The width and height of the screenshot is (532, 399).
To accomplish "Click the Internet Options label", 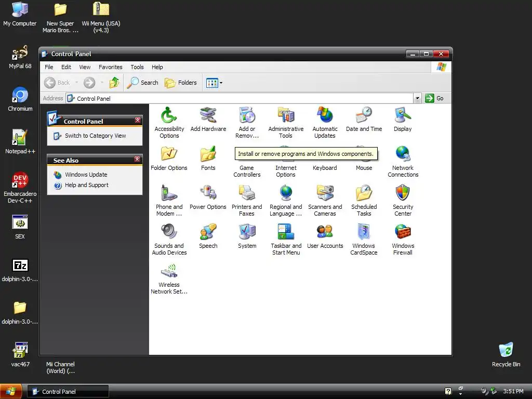I will pos(286,171).
